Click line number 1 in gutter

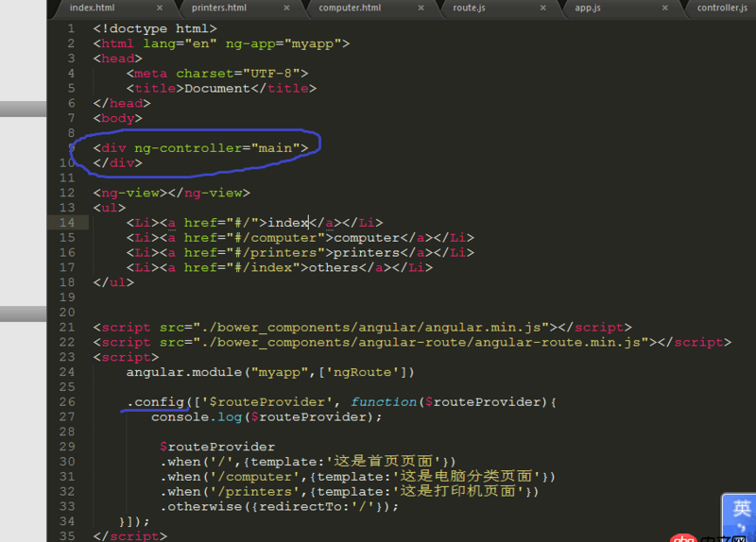pyautogui.click(x=72, y=29)
